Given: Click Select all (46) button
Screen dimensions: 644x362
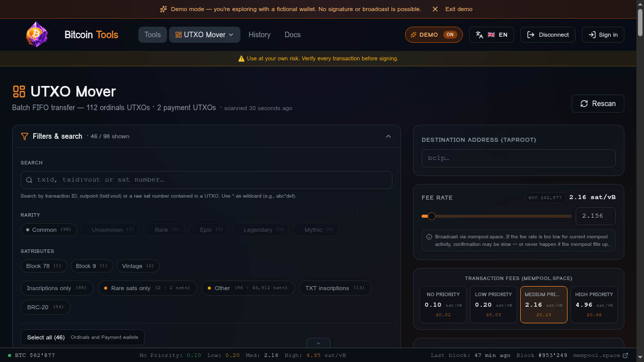Looking at the screenshot, I should [83, 337].
